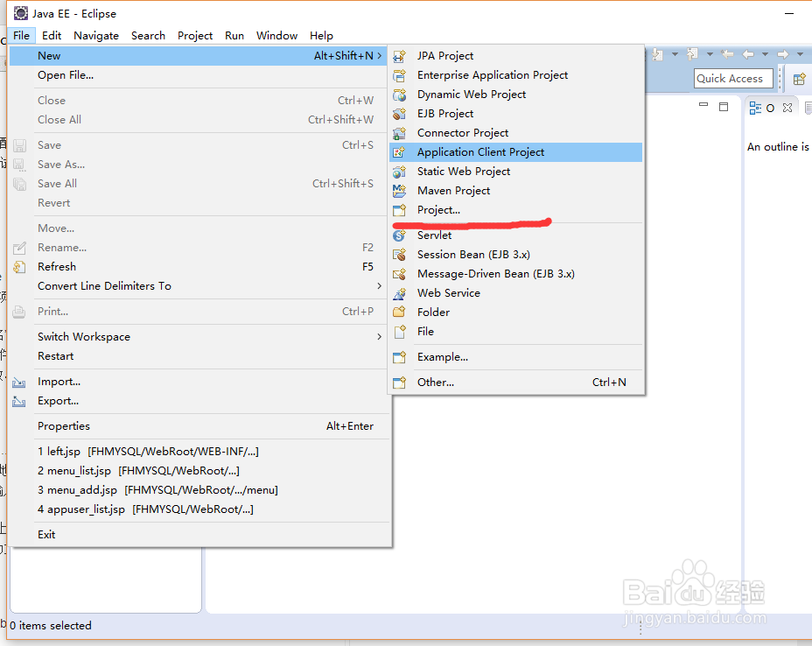
Task: Click the Export icon in the File menu
Action: [x=19, y=402]
